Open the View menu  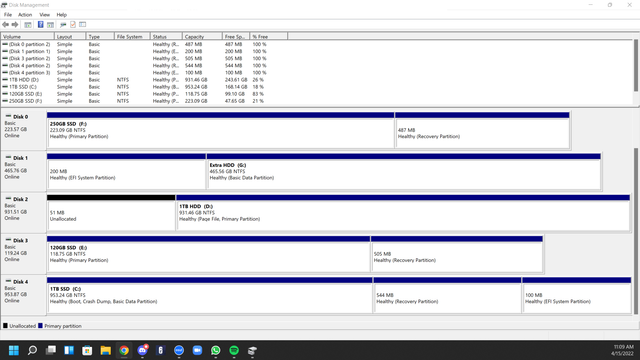(x=44, y=15)
